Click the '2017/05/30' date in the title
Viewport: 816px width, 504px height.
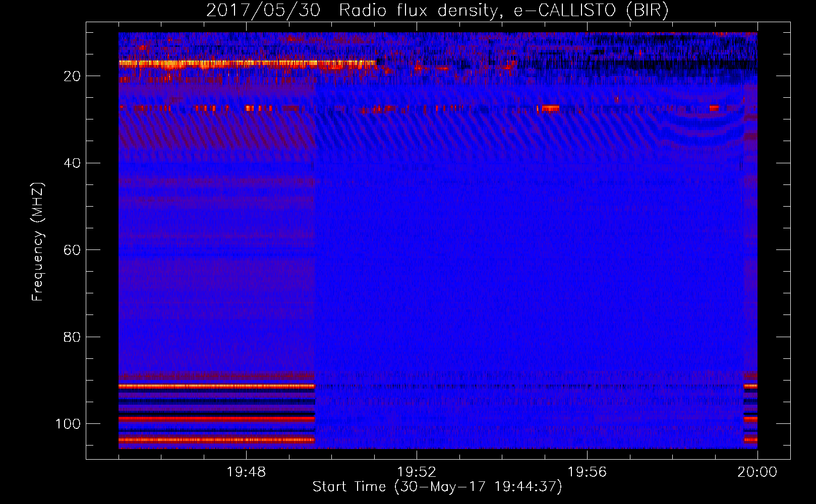pos(263,11)
